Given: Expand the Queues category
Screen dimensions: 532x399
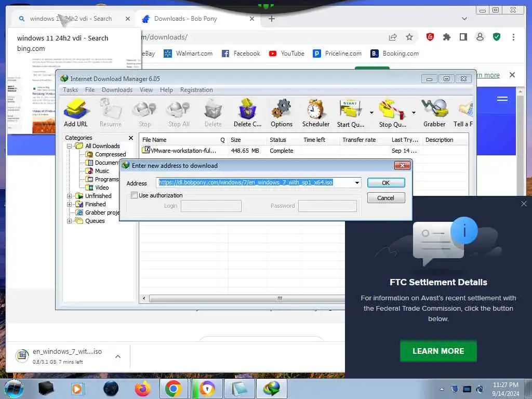Looking at the screenshot, I should (x=69, y=221).
